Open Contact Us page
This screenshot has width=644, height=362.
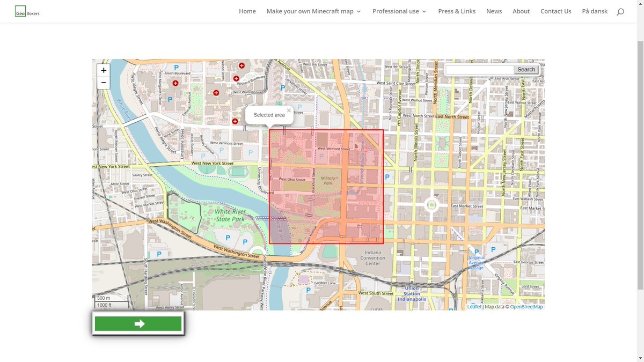556,11
